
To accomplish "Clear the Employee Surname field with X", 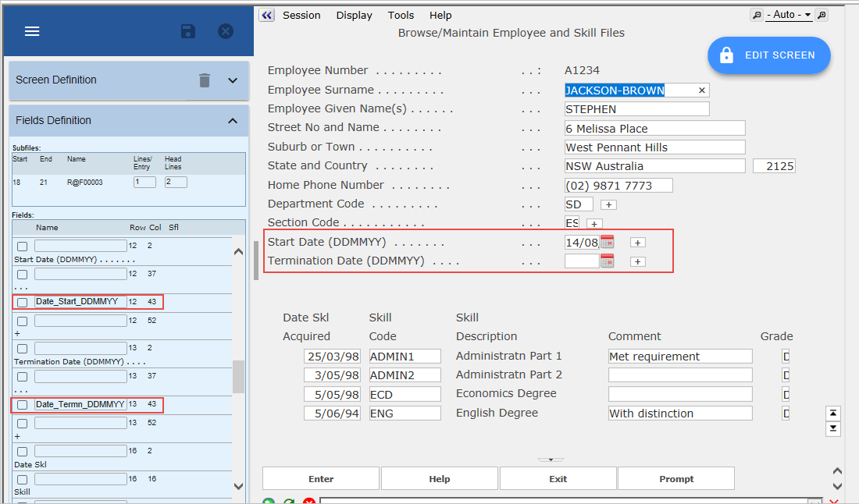I will [701, 91].
